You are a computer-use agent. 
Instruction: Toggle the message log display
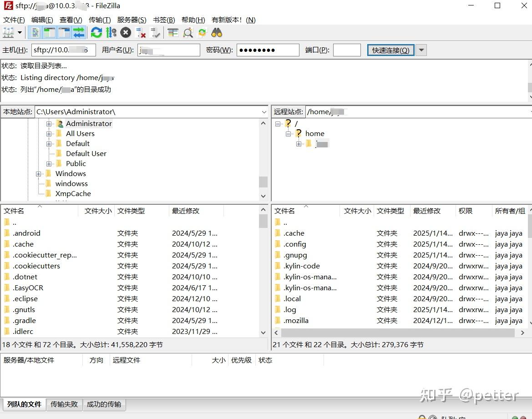35,32
